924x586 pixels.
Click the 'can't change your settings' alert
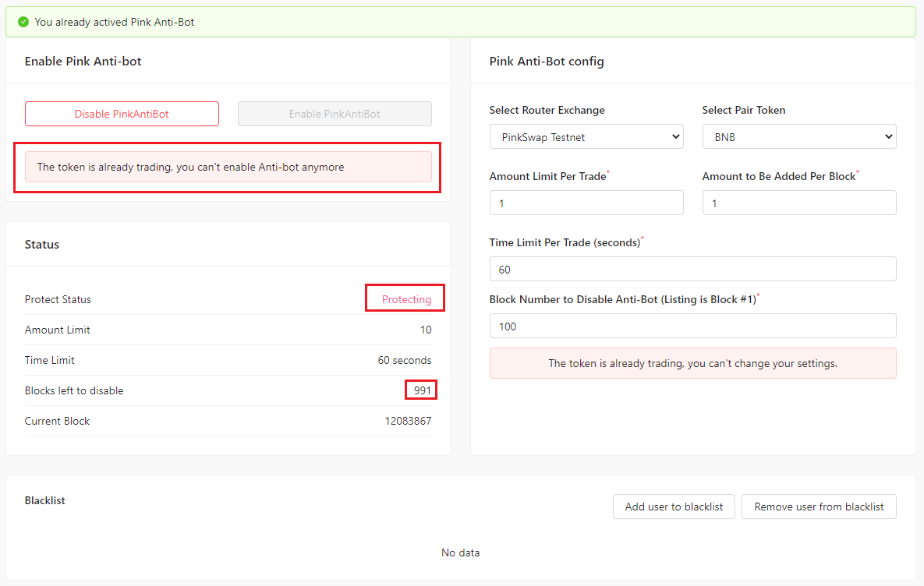pyautogui.click(x=693, y=363)
